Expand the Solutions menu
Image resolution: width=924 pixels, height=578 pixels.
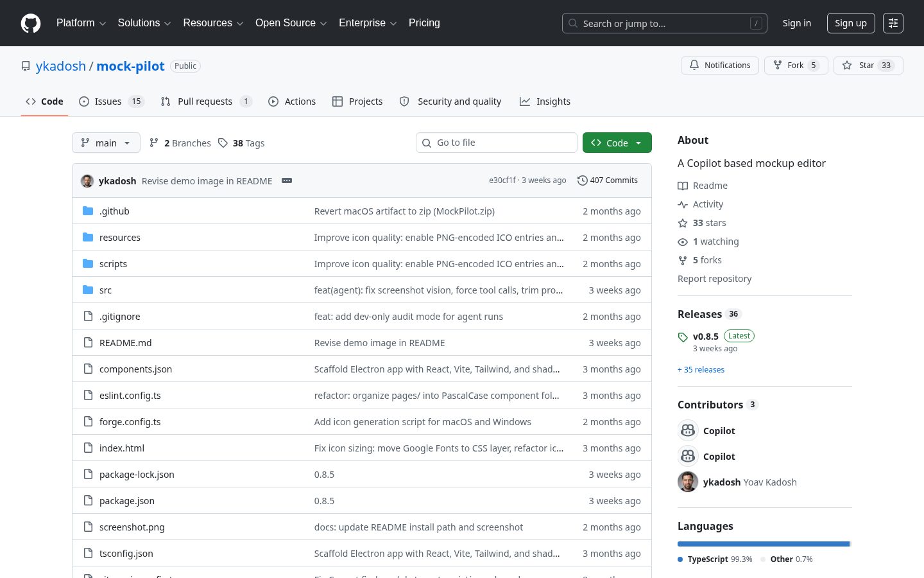(144, 23)
